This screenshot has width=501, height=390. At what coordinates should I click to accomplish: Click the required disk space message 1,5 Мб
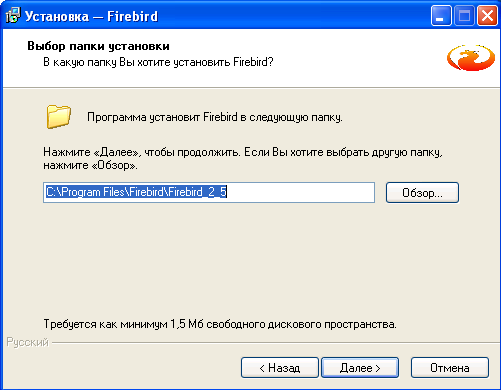pos(220,324)
